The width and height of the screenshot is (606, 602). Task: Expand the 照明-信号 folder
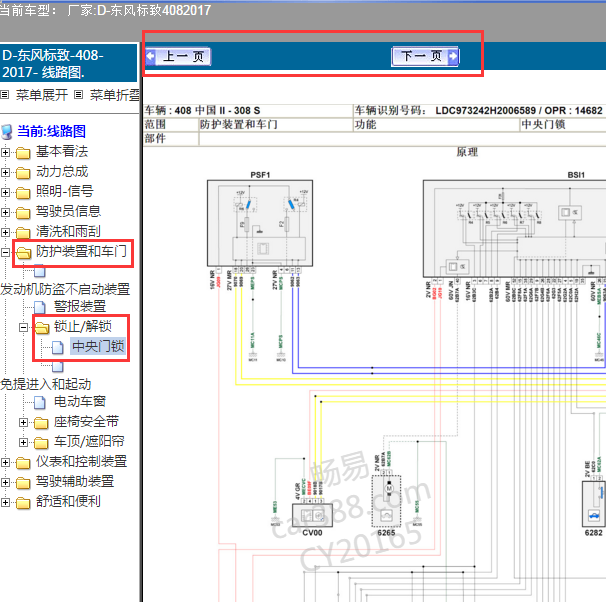coord(5,192)
